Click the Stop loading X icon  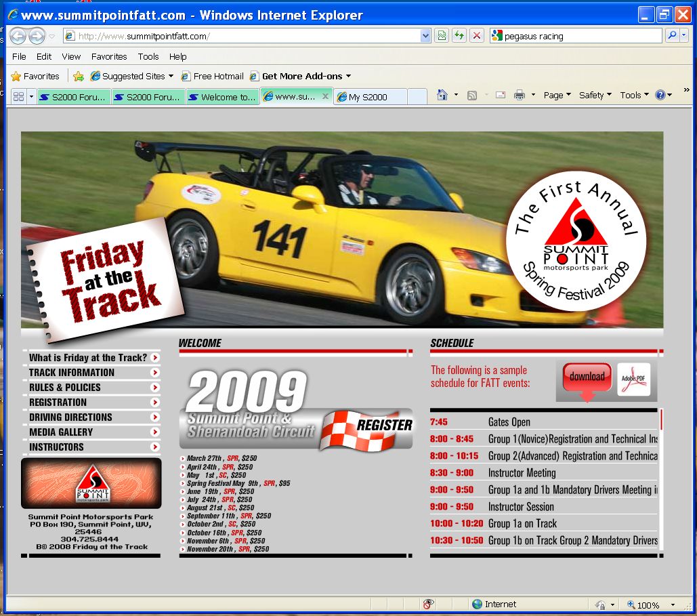click(x=477, y=37)
